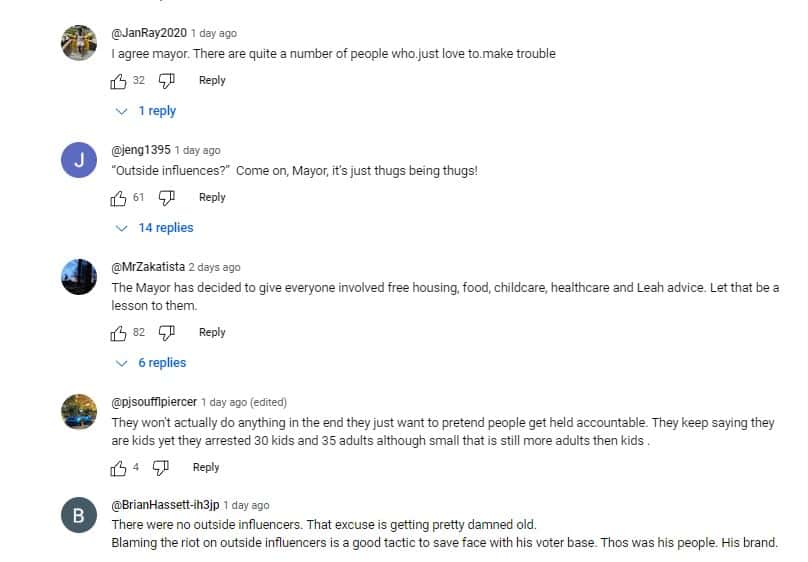This screenshot has width=808, height=562.
Task: Like the comment by @jeng1395
Action: click(x=119, y=198)
